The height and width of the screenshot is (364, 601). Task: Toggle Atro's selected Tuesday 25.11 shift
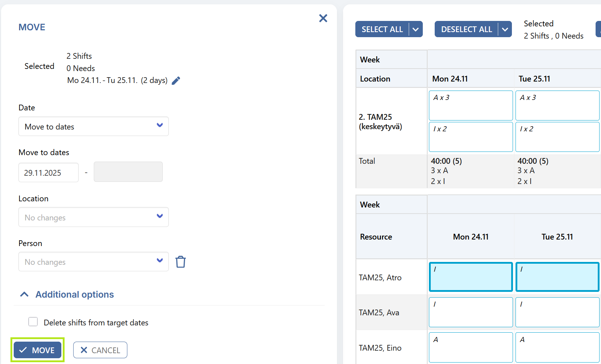click(x=557, y=277)
